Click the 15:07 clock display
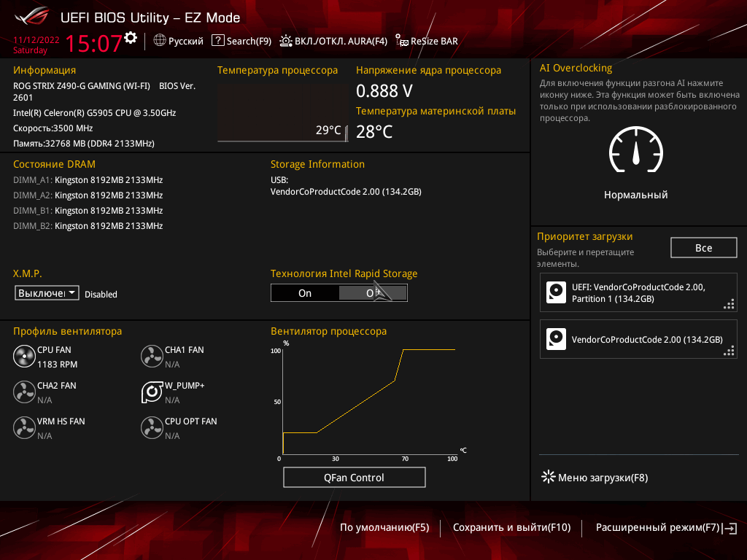Viewport: 747px width, 560px height. [93, 43]
